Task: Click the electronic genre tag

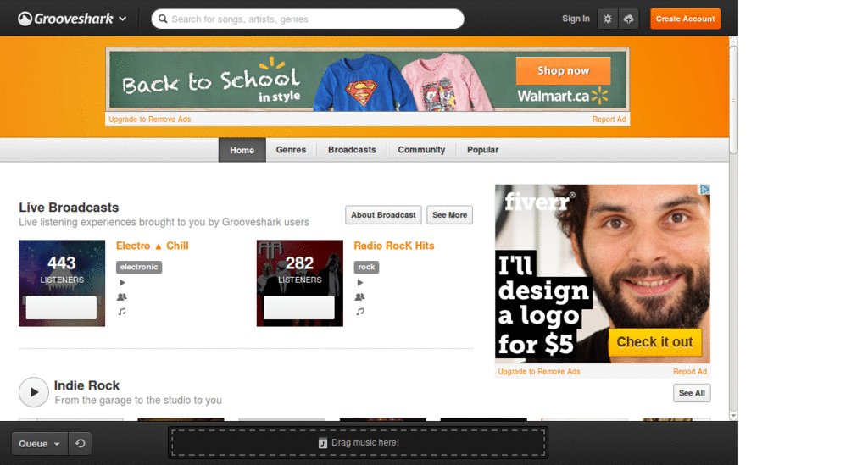Action: coord(139,267)
